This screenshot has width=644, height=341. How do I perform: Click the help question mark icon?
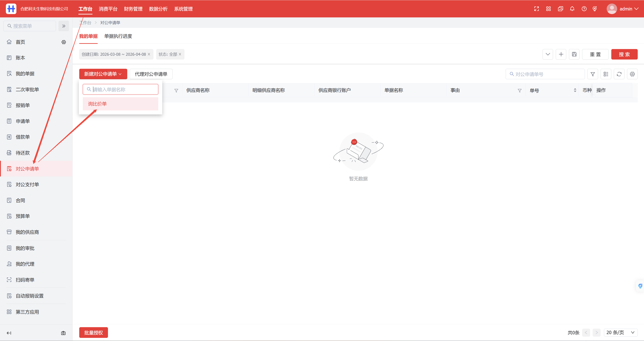(584, 9)
